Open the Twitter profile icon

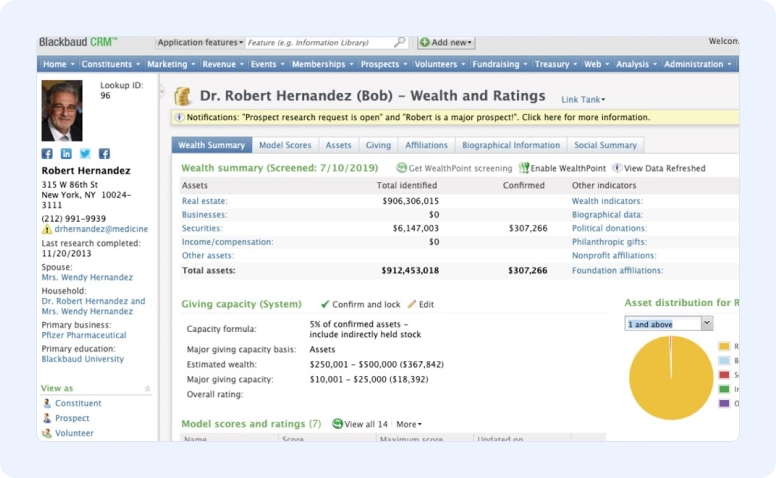[x=85, y=153]
